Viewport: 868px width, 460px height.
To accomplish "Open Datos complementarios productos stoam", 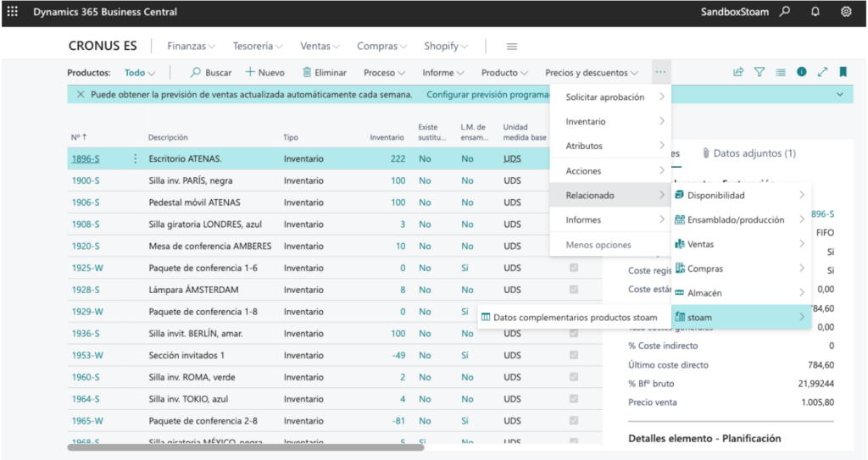I will (x=575, y=317).
